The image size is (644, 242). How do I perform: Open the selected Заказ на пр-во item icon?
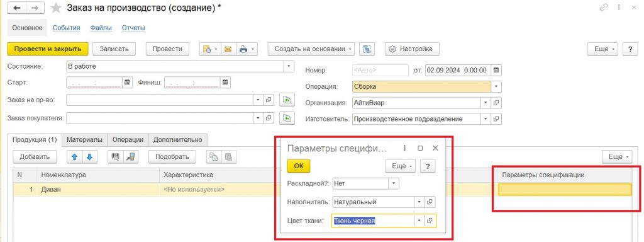tap(269, 100)
